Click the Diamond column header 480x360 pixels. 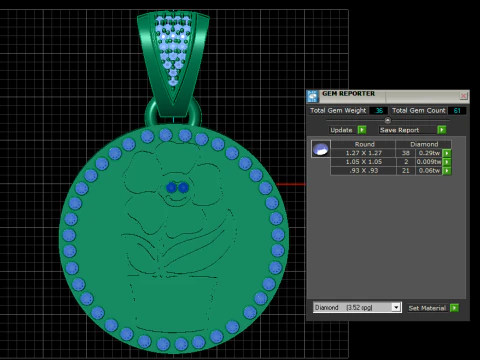pyautogui.click(x=424, y=144)
